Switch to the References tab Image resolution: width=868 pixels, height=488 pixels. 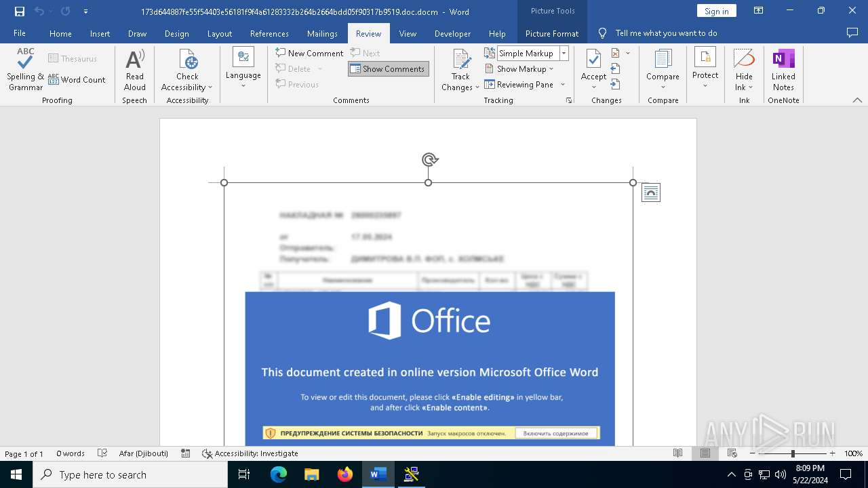pos(269,33)
